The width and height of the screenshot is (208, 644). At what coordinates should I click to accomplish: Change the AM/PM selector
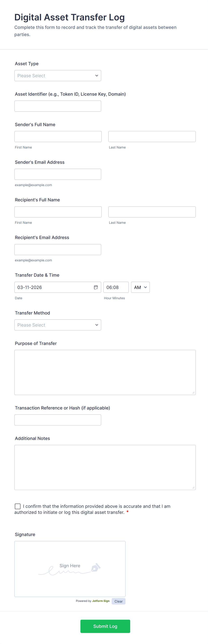pos(140,287)
